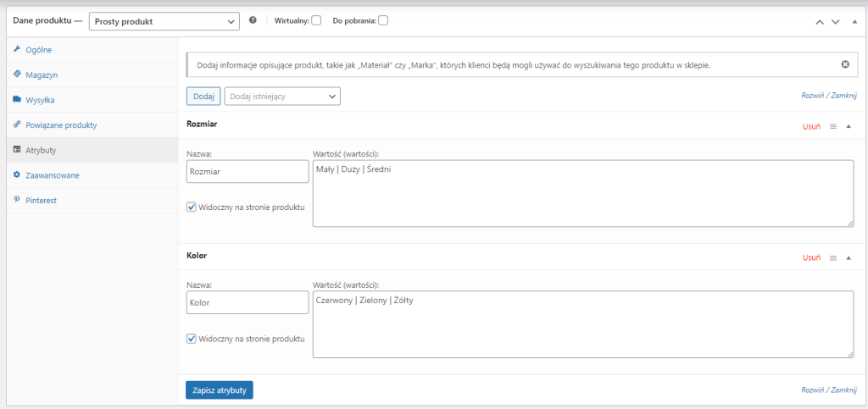Click the Zaawansowane gear icon
This screenshot has height=409, width=868.
pyautogui.click(x=17, y=174)
